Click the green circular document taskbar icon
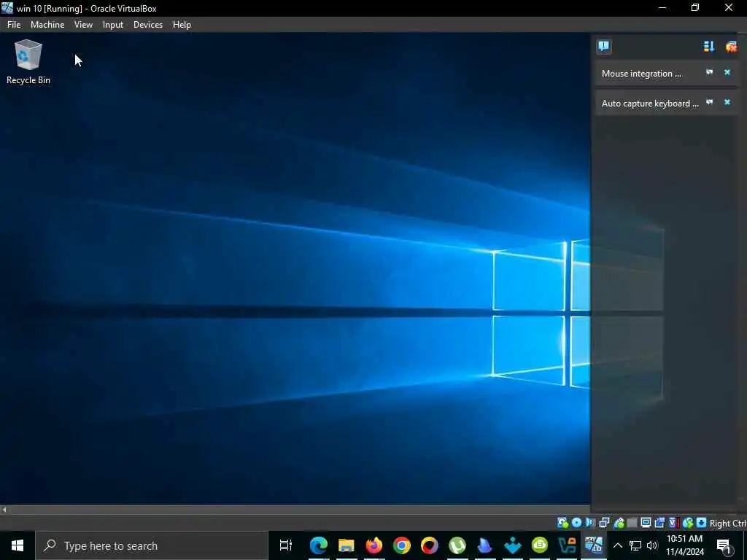 click(x=540, y=545)
